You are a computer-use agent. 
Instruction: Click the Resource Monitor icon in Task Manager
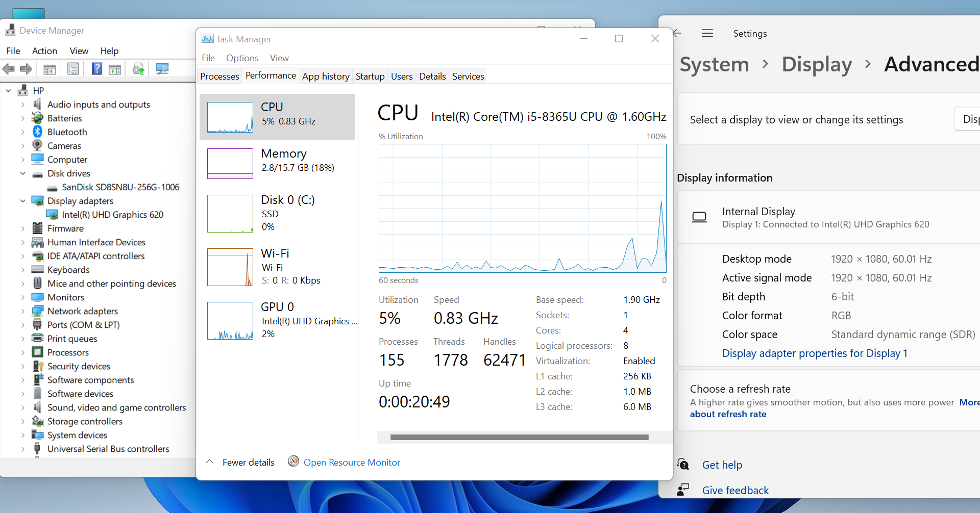point(293,461)
